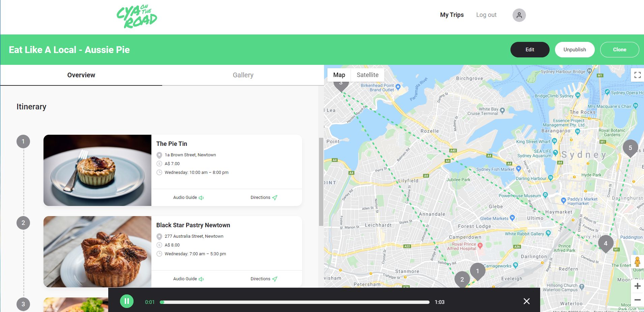
Task: Play Audio Guide for Black Star Pastry
Action: click(188, 279)
